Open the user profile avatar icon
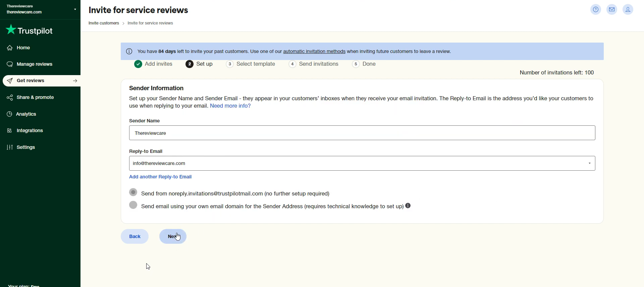Viewport: 644px width, 287px height. [628, 10]
